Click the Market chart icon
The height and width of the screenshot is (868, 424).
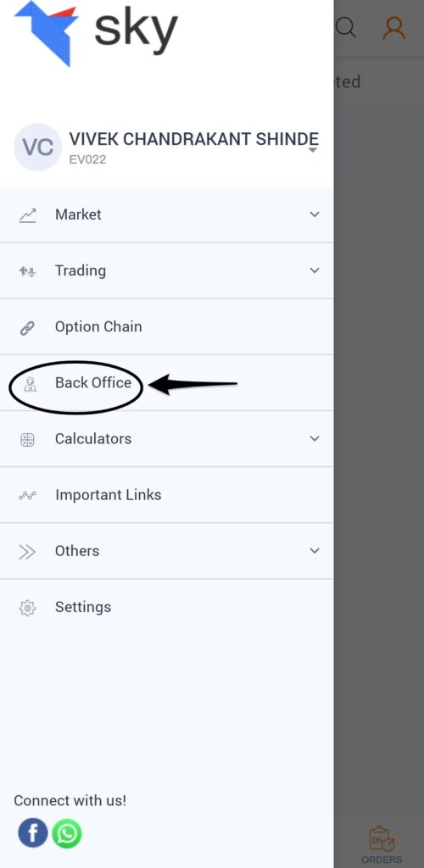point(27,215)
